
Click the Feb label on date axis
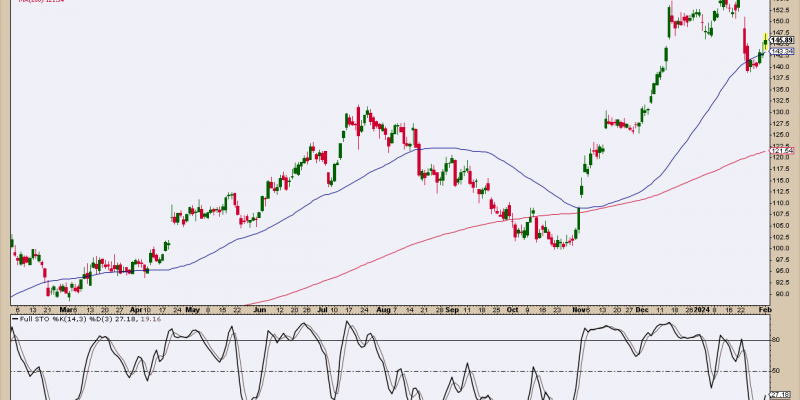765,310
